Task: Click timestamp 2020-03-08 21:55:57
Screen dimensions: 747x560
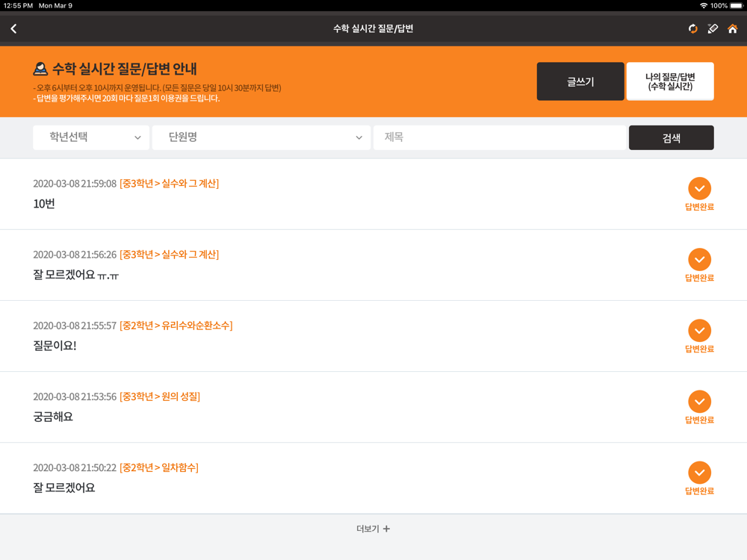Action: click(x=75, y=326)
